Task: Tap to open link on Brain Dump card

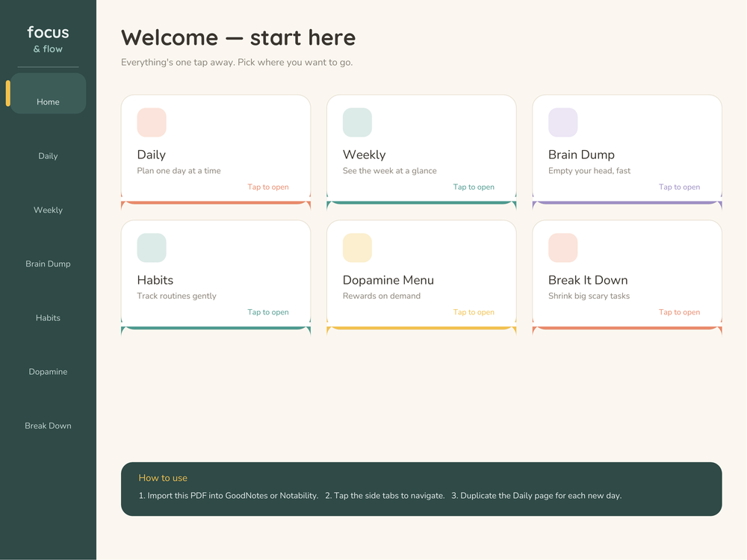Action: click(x=680, y=187)
